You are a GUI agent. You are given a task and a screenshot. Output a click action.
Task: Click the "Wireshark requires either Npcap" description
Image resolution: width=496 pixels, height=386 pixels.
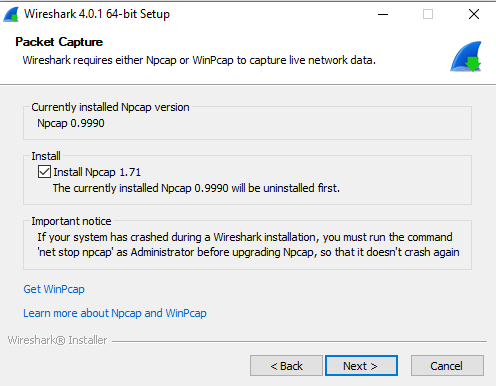pyautogui.click(x=199, y=60)
